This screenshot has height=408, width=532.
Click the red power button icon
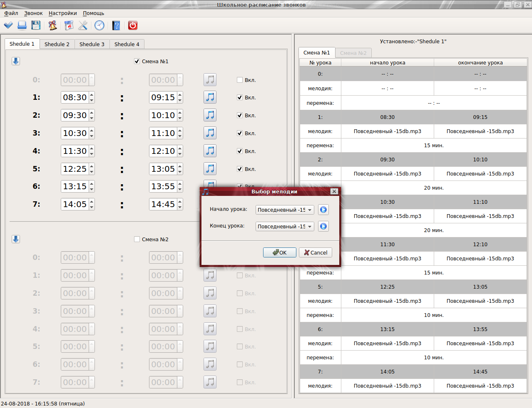(x=133, y=25)
